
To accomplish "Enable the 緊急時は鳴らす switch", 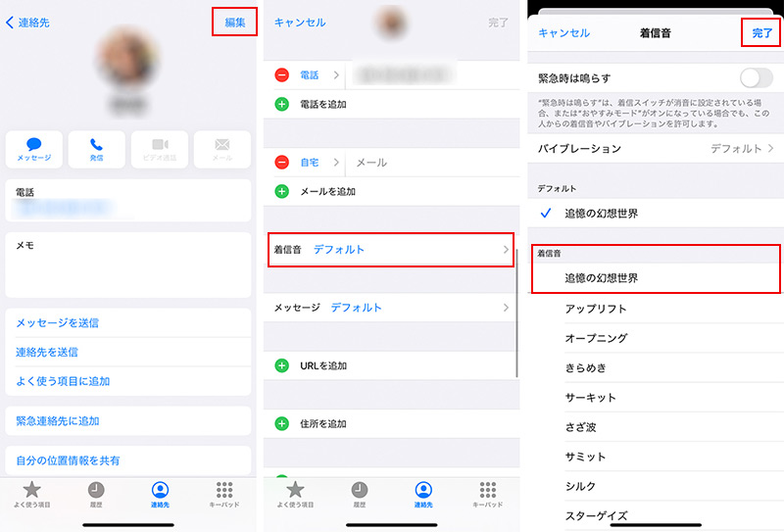I will [756, 77].
